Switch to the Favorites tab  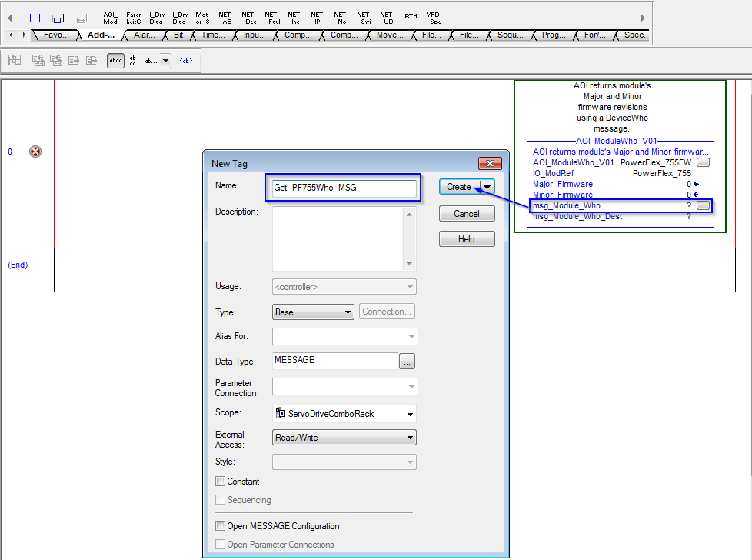click(x=56, y=35)
